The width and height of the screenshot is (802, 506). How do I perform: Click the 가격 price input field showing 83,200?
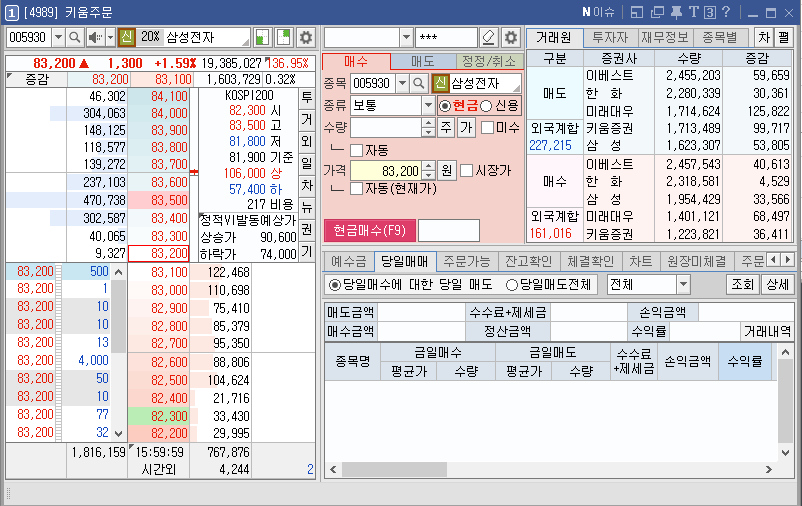[387, 171]
